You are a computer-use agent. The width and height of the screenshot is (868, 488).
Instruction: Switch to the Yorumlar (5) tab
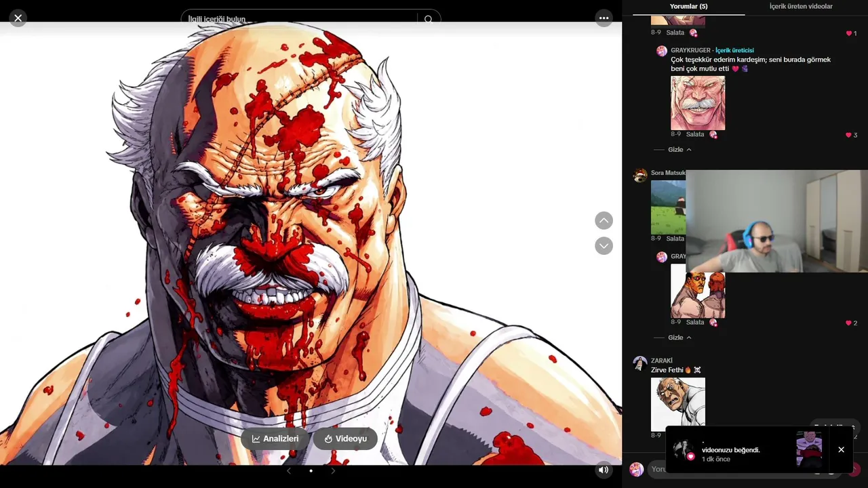(688, 7)
